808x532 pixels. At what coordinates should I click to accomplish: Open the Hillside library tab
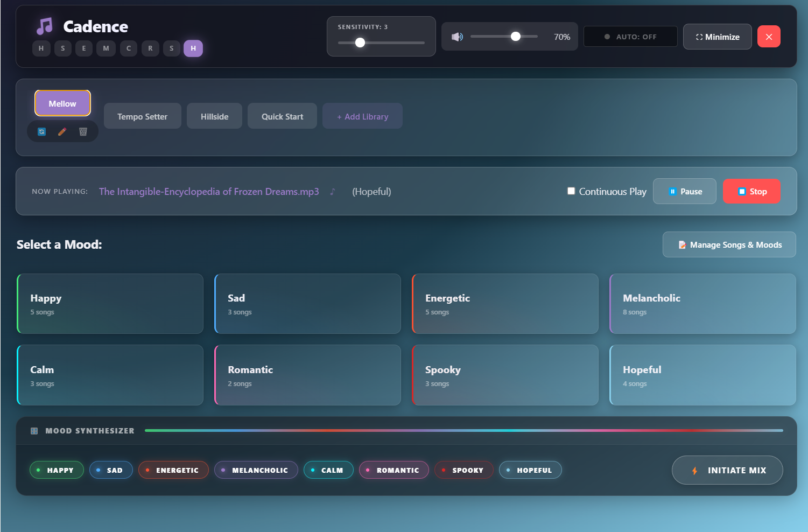click(x=215, y=116)
